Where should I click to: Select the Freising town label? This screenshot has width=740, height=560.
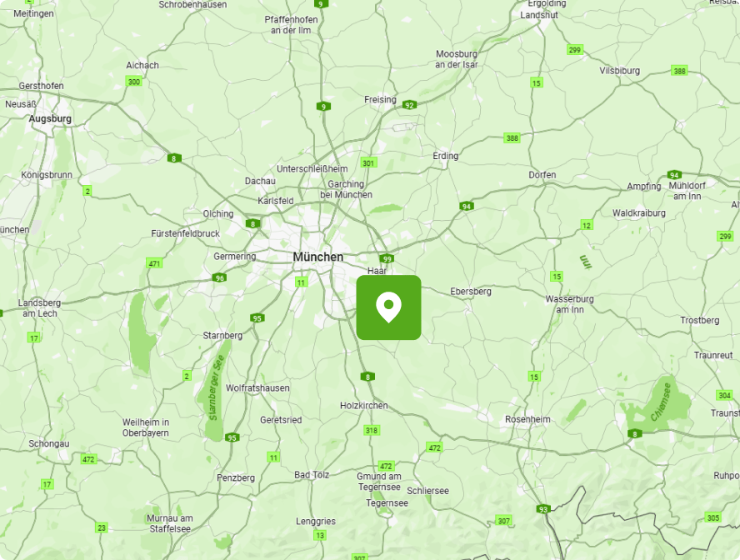pos(380,99)
